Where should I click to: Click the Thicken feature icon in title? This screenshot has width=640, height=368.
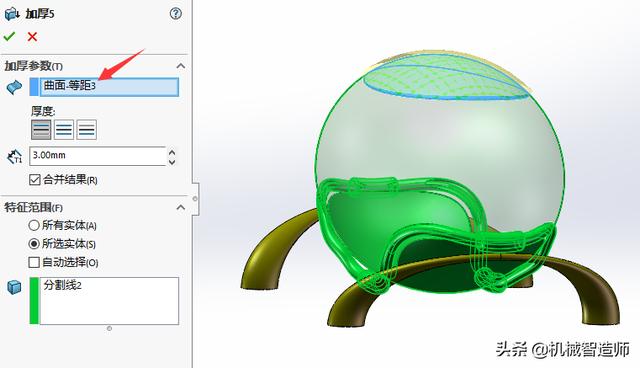click(x=12, y=14)
